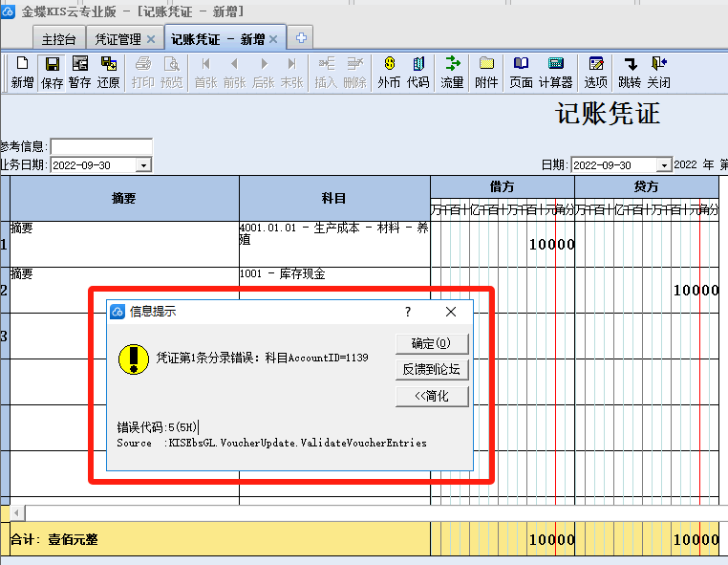Click the 科目 column header
The image size is (728, 565).
tap(334, 199)
